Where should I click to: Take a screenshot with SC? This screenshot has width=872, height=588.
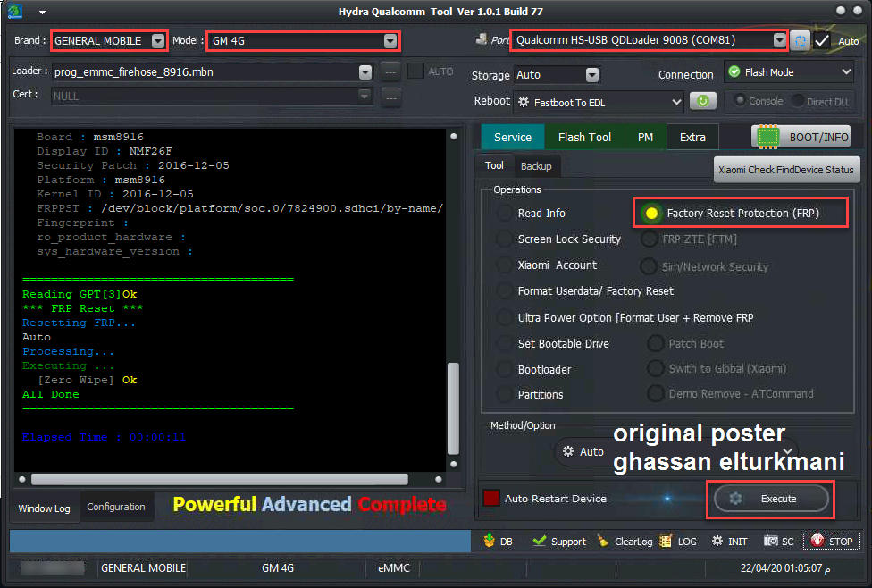coord(771,541)
